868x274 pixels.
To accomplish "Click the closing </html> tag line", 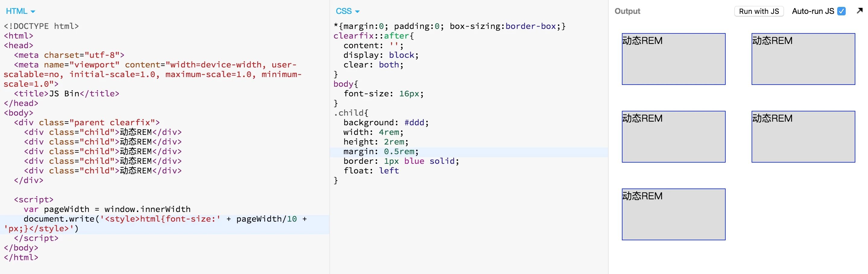I will click(21, 257).
